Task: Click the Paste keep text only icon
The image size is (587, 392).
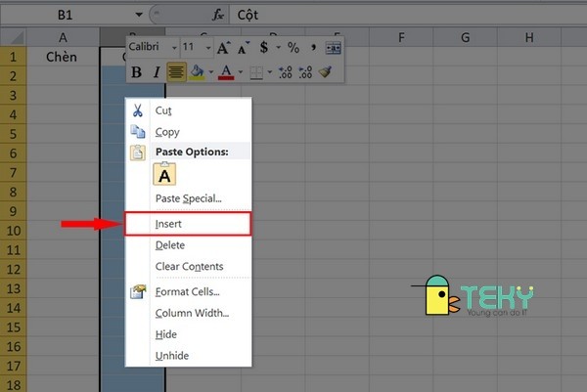Action: (164, 174)
